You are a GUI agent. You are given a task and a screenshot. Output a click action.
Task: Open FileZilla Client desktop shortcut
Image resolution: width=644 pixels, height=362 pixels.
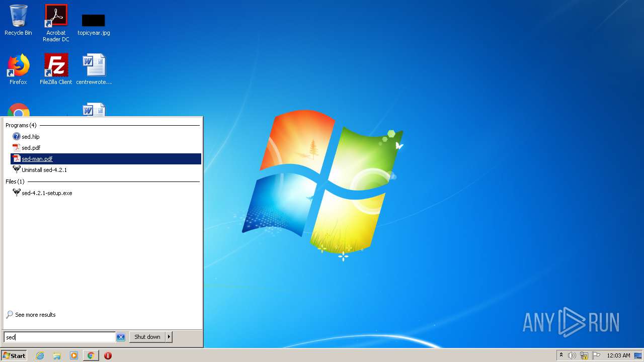56,69
